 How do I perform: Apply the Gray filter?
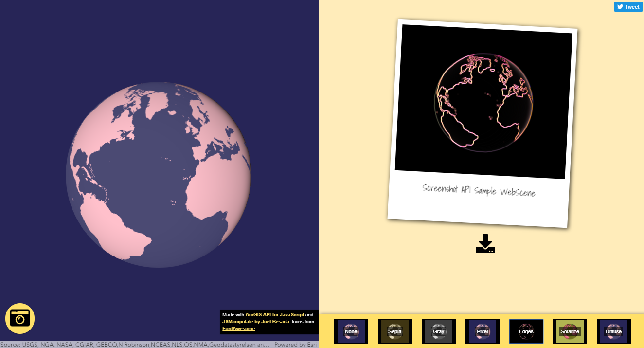[439, 331]
